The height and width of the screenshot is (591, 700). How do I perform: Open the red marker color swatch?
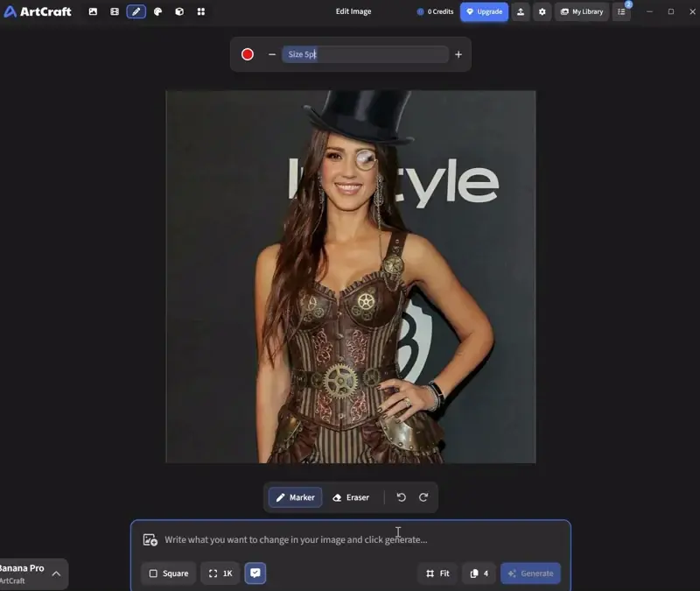pos(248,54)
